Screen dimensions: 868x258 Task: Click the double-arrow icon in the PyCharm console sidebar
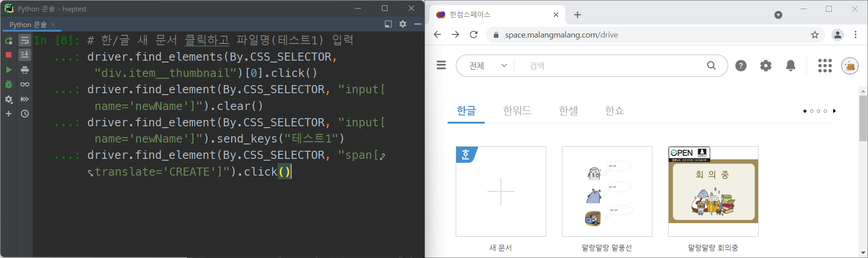pyautogui.click(x=25, y=99)
